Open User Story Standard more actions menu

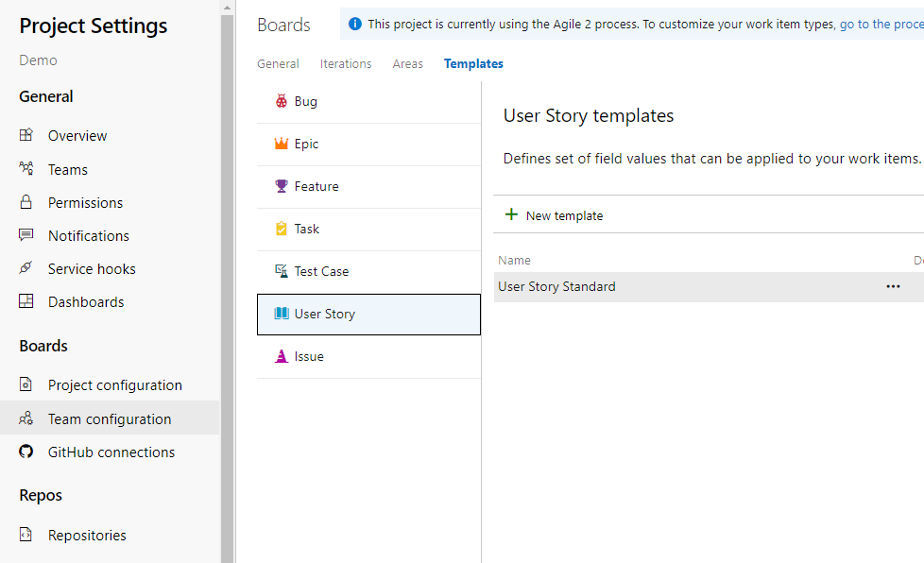click(893, 286)
